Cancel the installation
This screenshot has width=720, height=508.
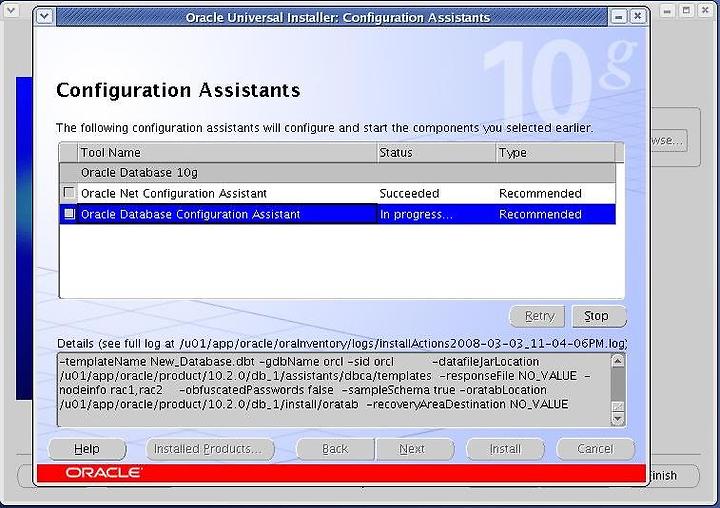(x=595, y=449)
